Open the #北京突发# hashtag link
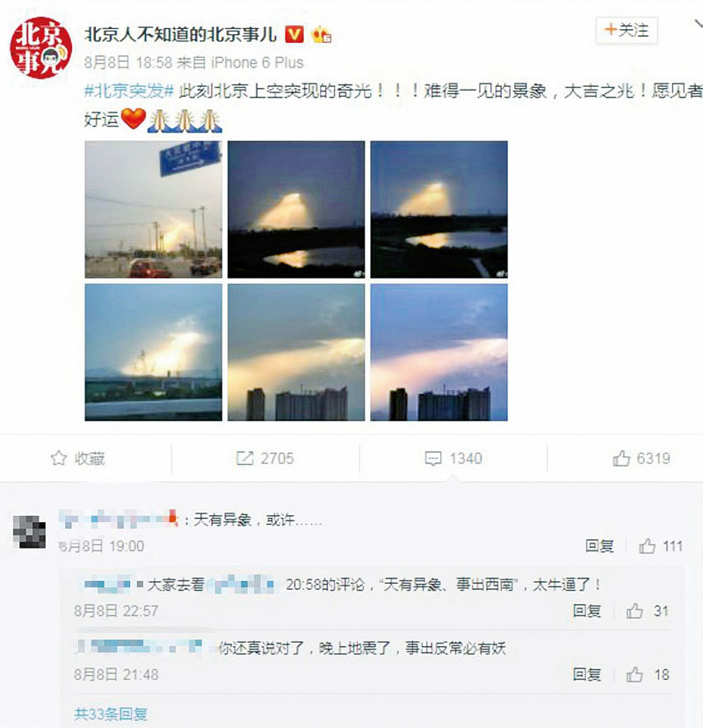703x728 pixels. (x=129, y=91)
